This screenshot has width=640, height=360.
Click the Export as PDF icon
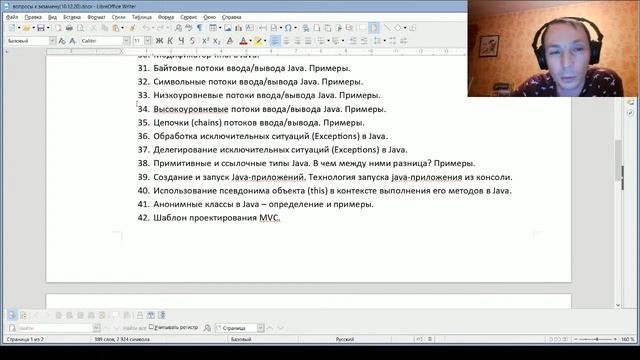click(x=58, y=28)
